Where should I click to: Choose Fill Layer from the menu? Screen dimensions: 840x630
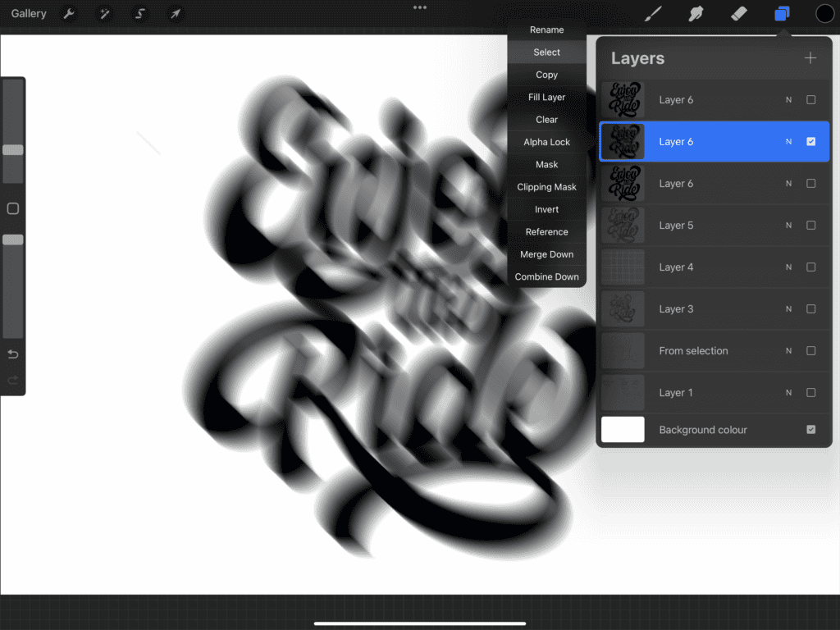[x=546, y=97]
